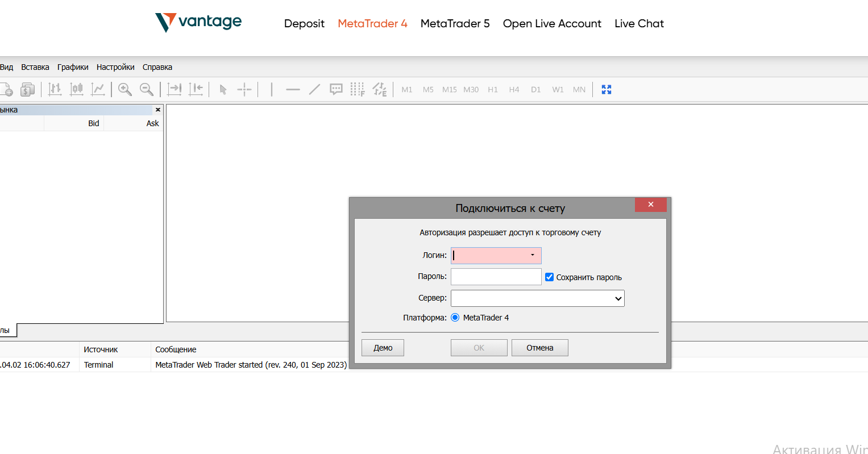The image size is (868, 454).
Task: Pick the trendline drawing tool
Action: tap(314, 89)
